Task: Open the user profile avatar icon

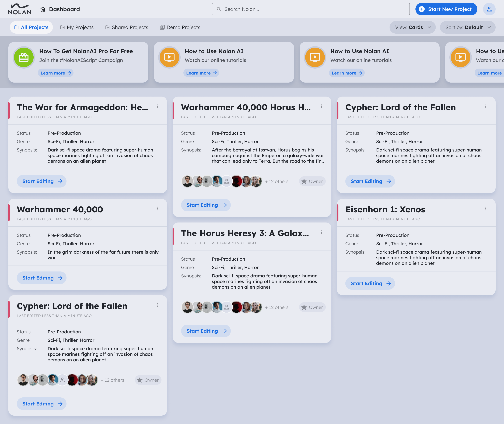Action: click(x=489, y=9)
